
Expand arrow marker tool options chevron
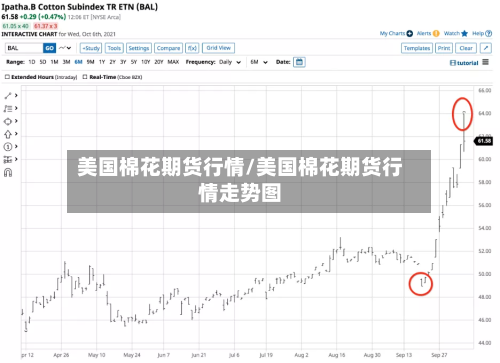tap(16, 134)
